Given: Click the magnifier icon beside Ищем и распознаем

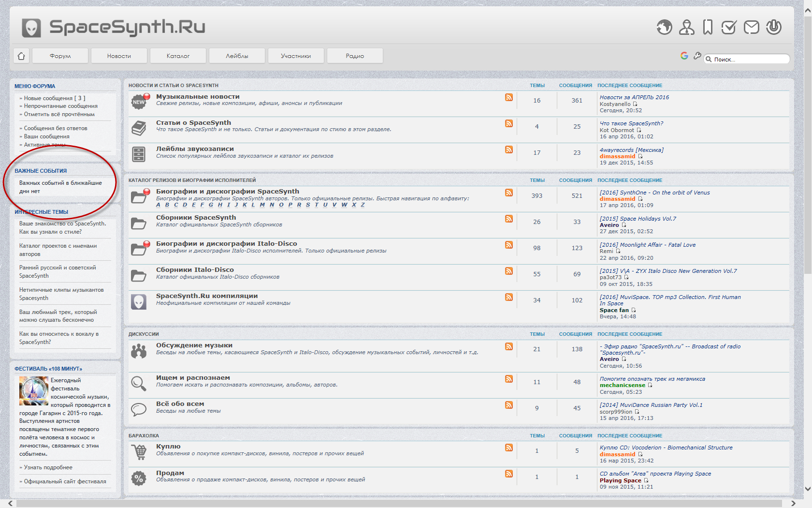Looking at the screenshot, I should pos(139,383).
